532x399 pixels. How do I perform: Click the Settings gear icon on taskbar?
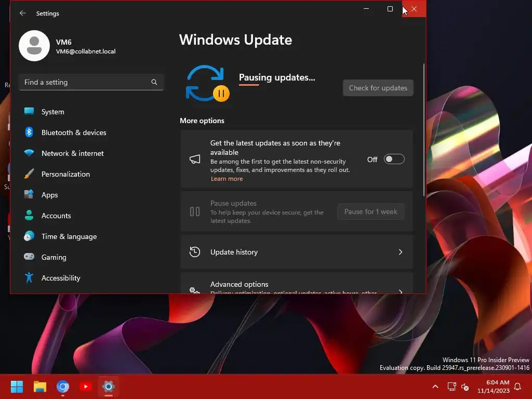(x=109, y=387)
